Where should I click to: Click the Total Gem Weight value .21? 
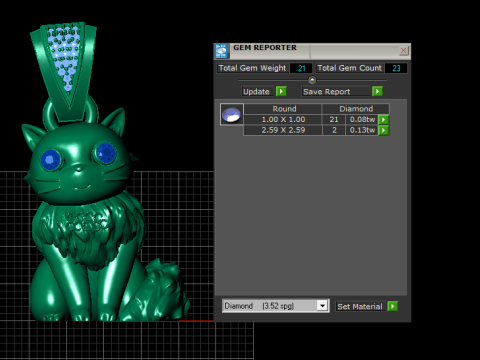301,68
